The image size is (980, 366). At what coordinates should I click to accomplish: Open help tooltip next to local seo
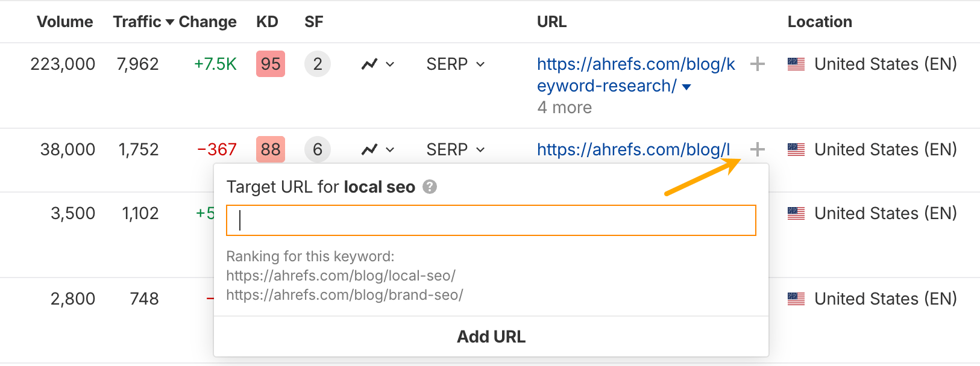[x=429, y=187]
